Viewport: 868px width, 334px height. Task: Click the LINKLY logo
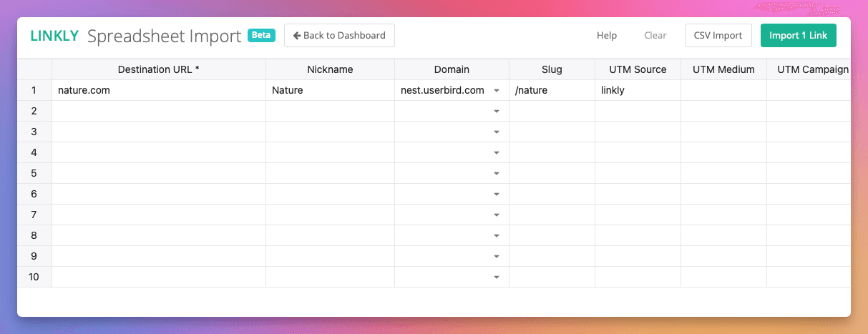[54, 36]
